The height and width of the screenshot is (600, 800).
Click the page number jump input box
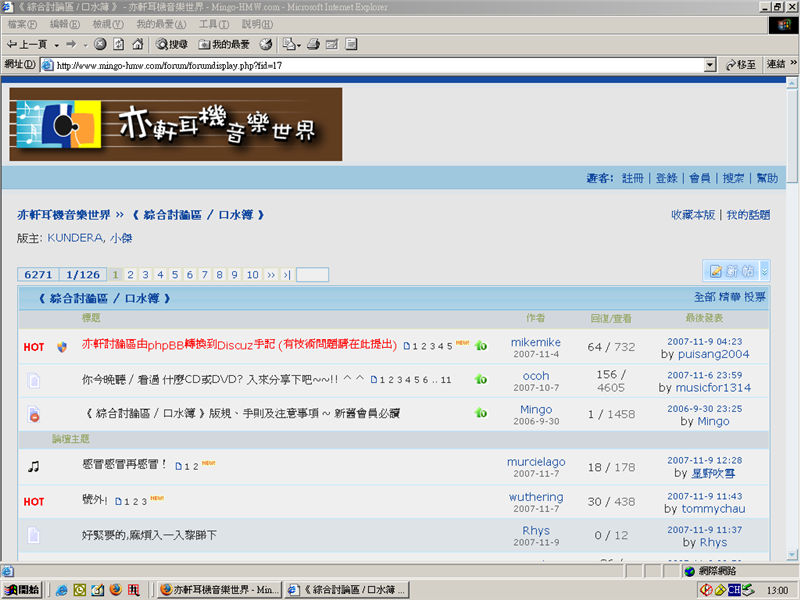tap(312, 275)
